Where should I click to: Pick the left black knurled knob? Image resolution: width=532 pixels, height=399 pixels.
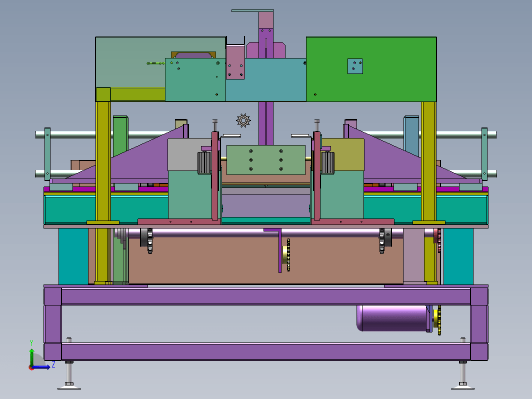point(204,163)
